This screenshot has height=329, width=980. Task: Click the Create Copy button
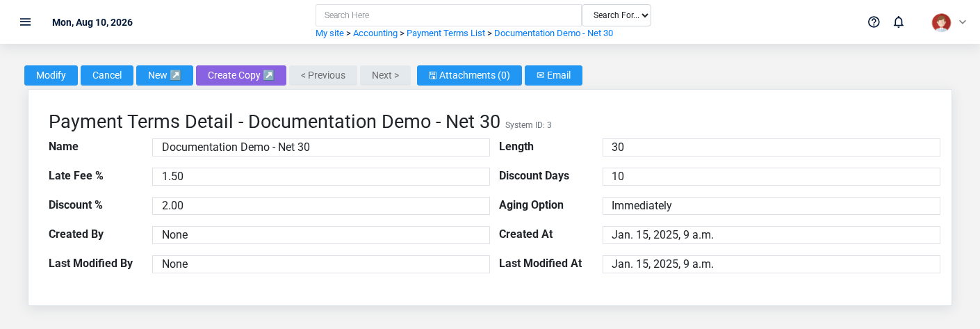coord(241,75)
